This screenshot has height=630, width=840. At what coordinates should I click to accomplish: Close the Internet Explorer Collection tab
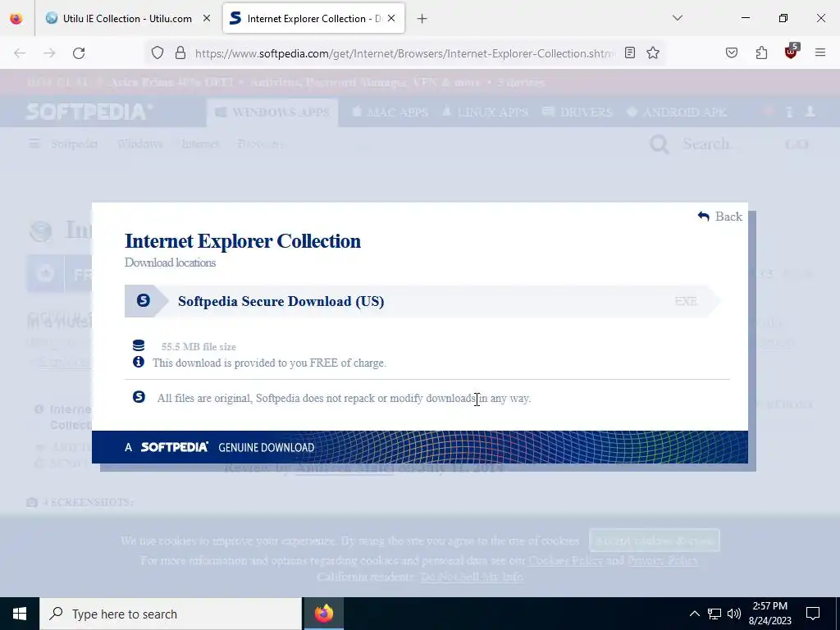391,18
